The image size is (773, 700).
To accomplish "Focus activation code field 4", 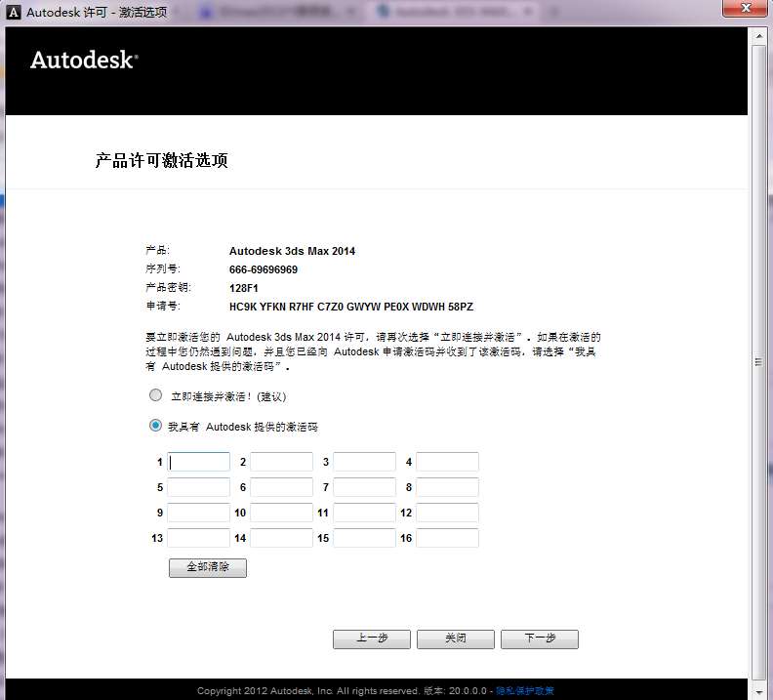I will tap(447, 462).
